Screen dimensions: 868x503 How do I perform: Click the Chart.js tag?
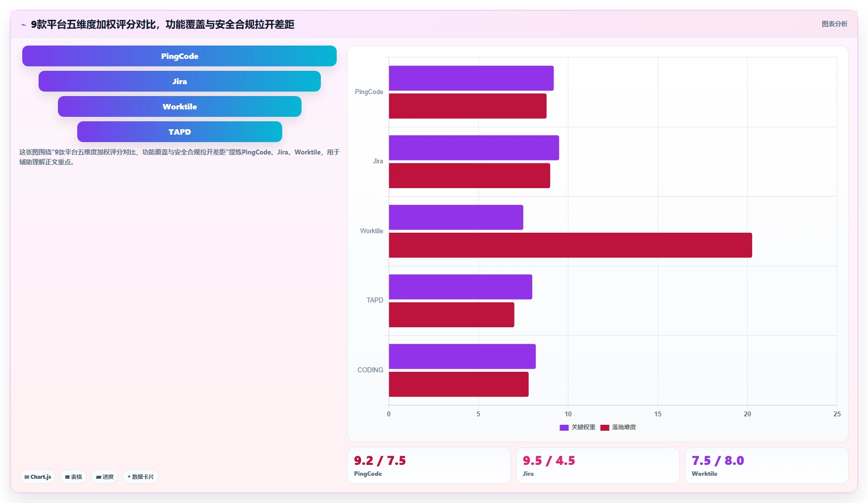38,477
